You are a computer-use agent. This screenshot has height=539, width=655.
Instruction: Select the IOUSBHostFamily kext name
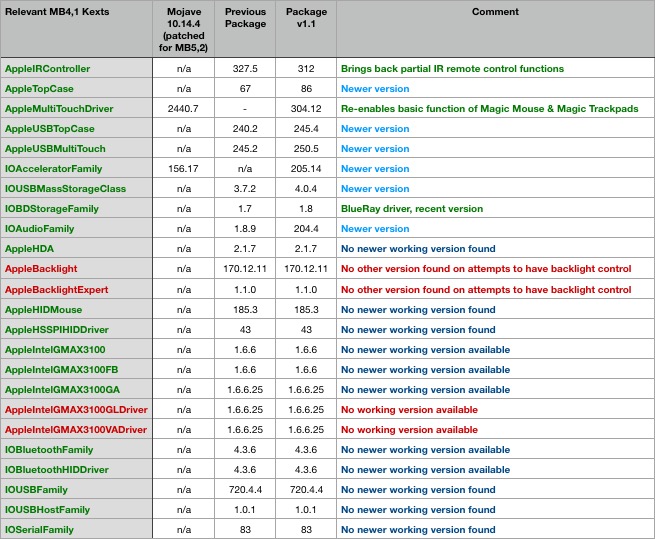coord(48,510)
